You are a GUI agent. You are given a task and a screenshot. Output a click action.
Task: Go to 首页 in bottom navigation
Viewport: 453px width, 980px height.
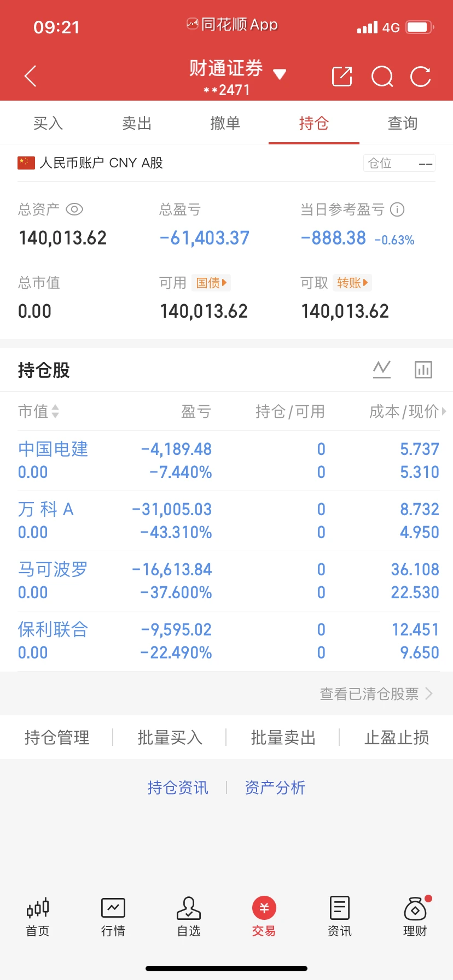38,917
